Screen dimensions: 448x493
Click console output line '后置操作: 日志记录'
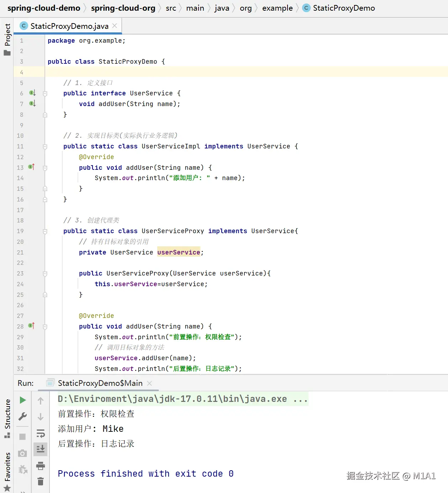pyautogui.click(x=96, y=444)
